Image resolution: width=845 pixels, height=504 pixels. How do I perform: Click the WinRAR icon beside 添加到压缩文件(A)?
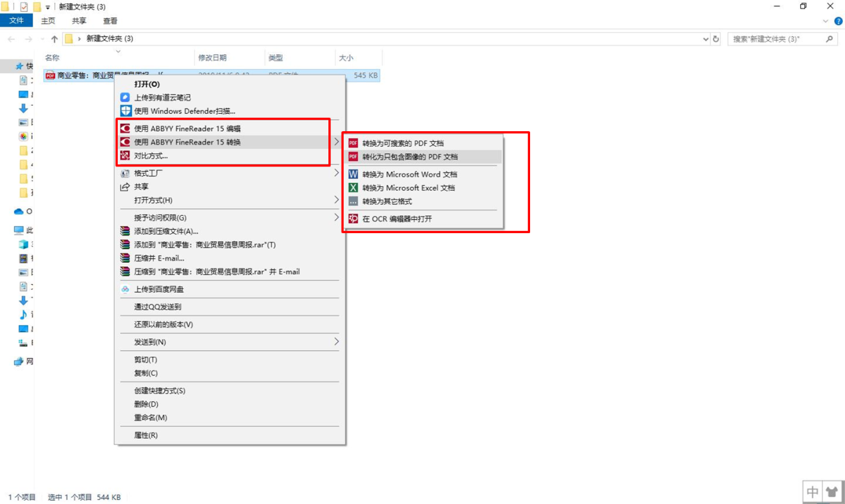[125, 231]
